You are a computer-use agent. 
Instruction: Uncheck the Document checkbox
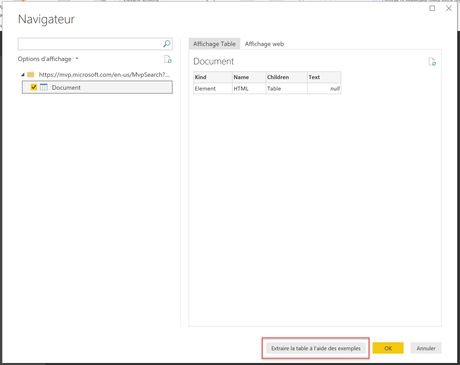34,87
